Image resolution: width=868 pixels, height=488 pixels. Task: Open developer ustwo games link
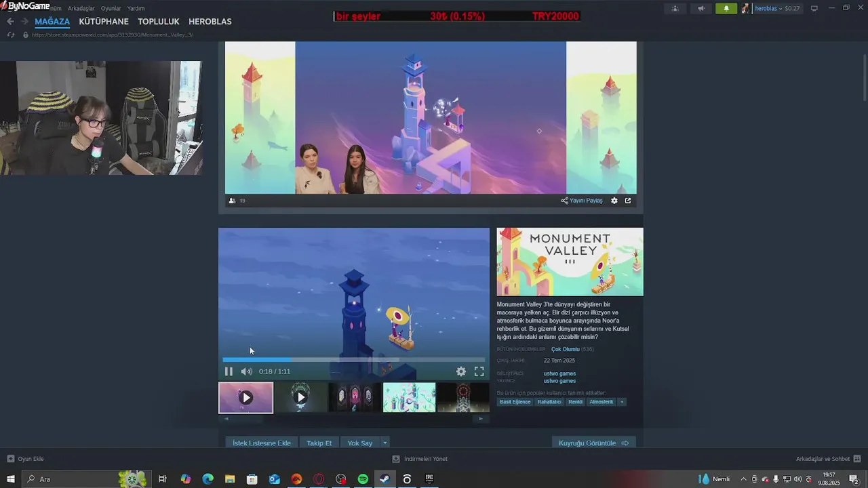(559, 373)
